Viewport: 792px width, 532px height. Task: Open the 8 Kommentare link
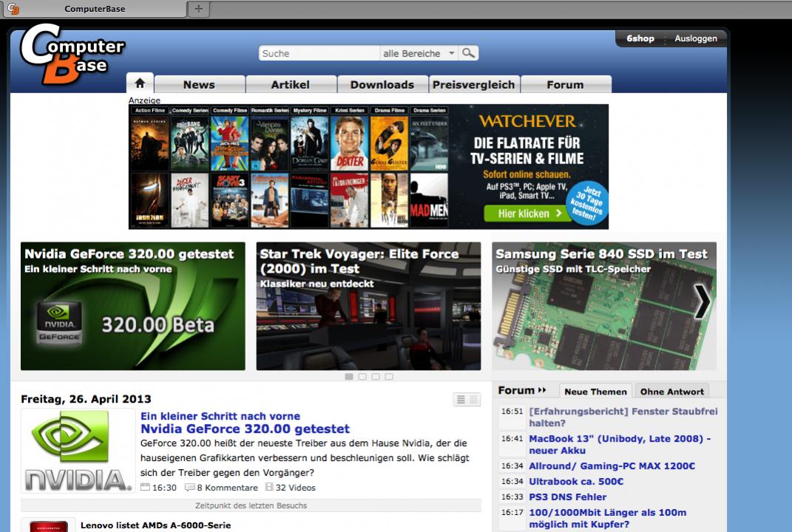pos(227,488)
